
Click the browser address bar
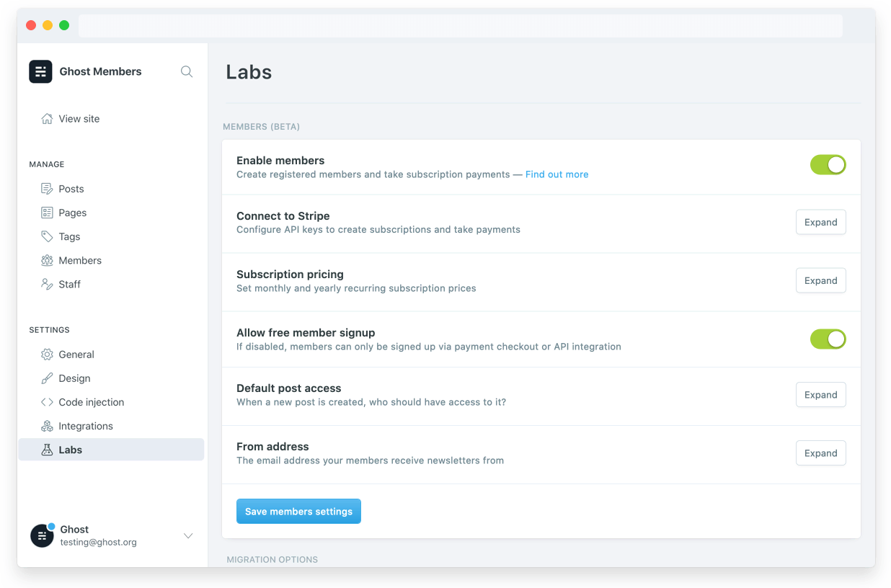point(459,24)
